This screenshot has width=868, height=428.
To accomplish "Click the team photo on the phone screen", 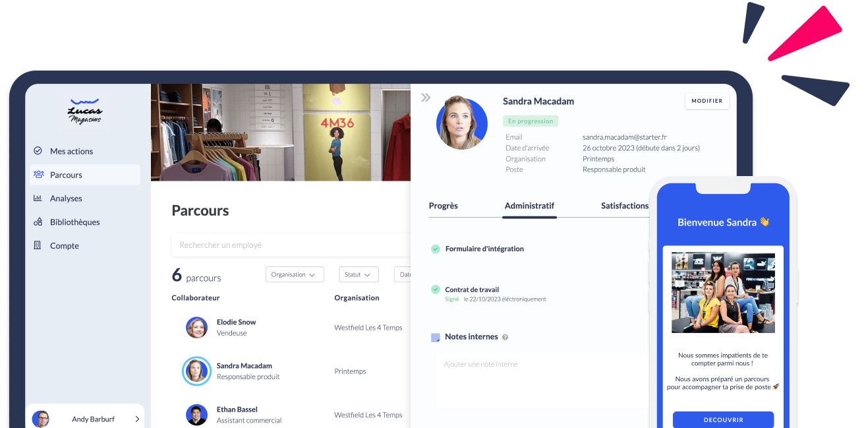I will tap(723, 292).
